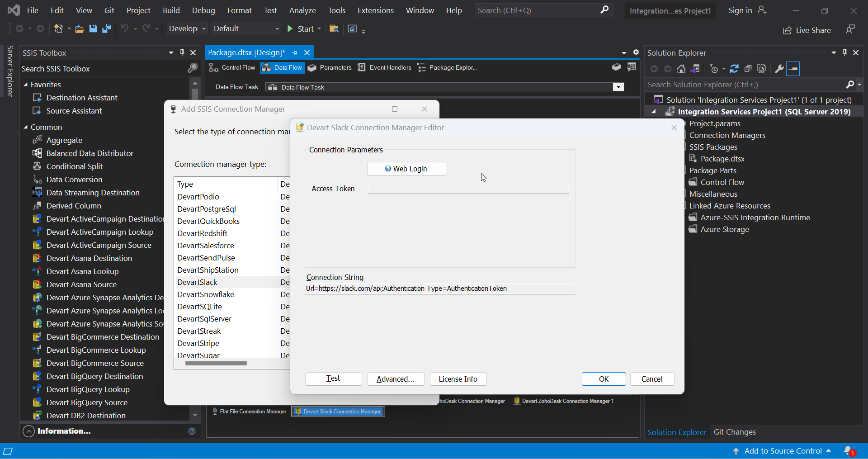Click the Save icon in toolbar
This screenshot has width=868, height=459.
click(x=93, y=29)
